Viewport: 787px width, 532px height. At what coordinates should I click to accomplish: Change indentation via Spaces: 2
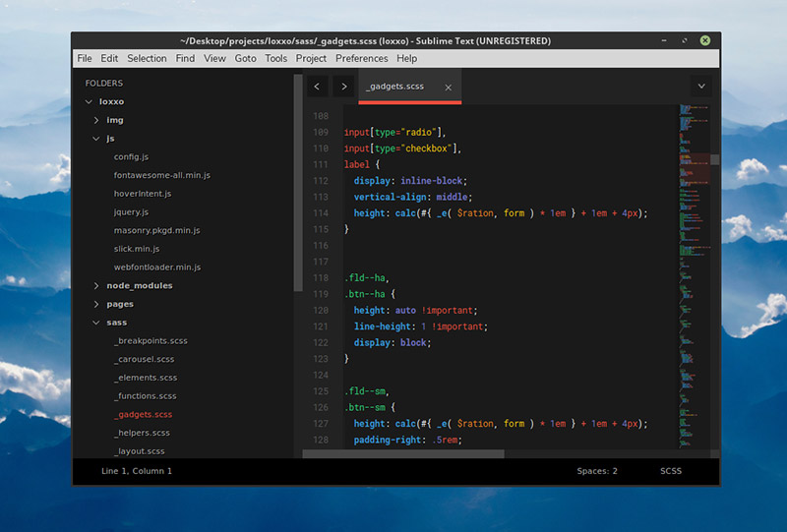(x=597, y=471)
